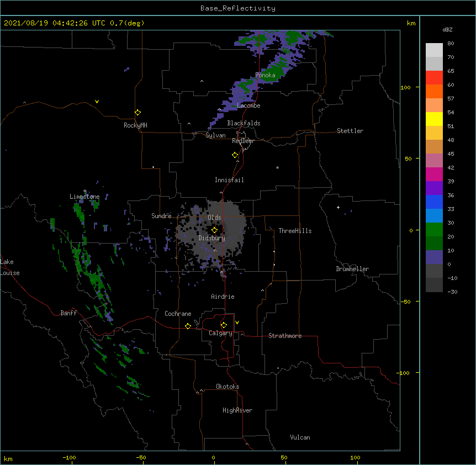
Task: Click the Strathmore town label
Action: (x=285, y=336)
